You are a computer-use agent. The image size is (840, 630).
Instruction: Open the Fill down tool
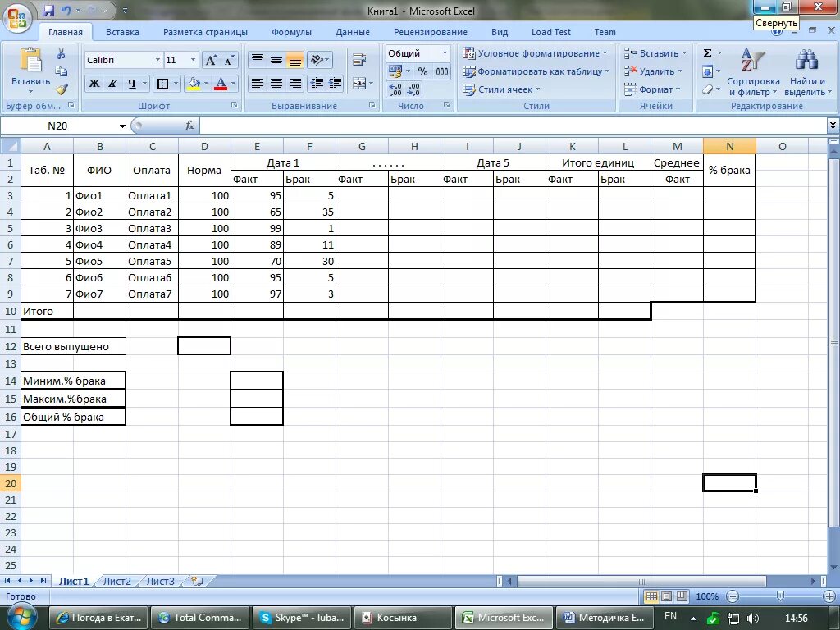click(x=708, y=71)
